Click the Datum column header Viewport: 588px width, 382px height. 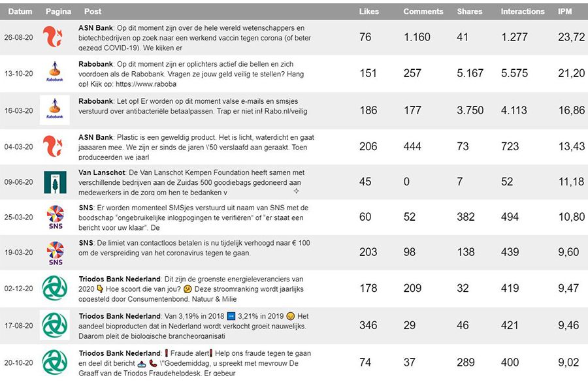click(x=20, y=12)
